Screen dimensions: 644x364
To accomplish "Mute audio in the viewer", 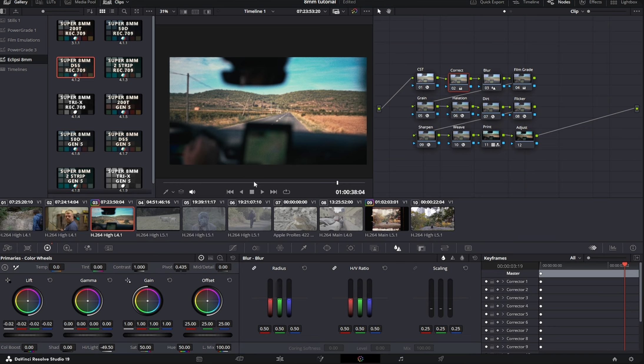I will (192, 191).
